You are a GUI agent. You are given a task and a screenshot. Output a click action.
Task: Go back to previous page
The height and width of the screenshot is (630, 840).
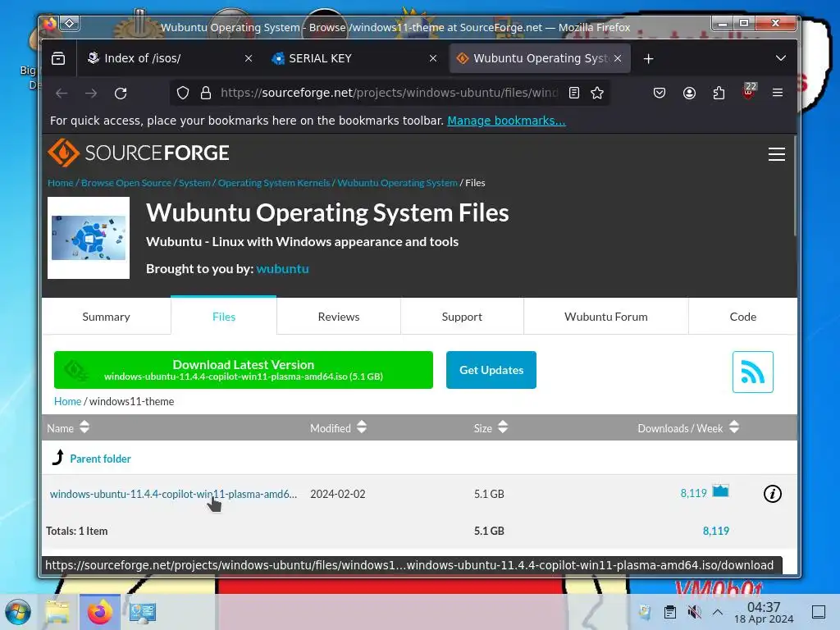point(62,94)
